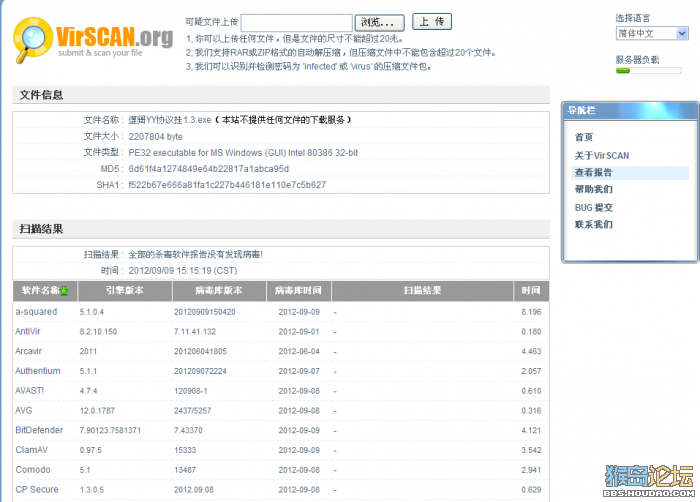Sort by 病毒库时间 column header
700x502 pixels.
coord(298,291)
